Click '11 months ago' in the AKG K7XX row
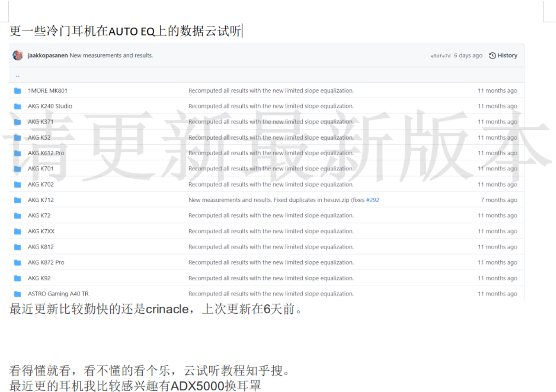This screenshot has width=556, height=392. click(x=497, y=232)
